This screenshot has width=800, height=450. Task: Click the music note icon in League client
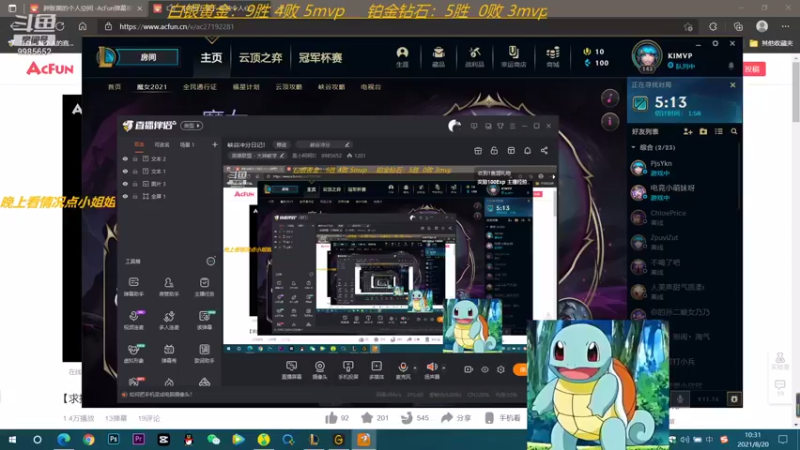(x=610, y=98)
